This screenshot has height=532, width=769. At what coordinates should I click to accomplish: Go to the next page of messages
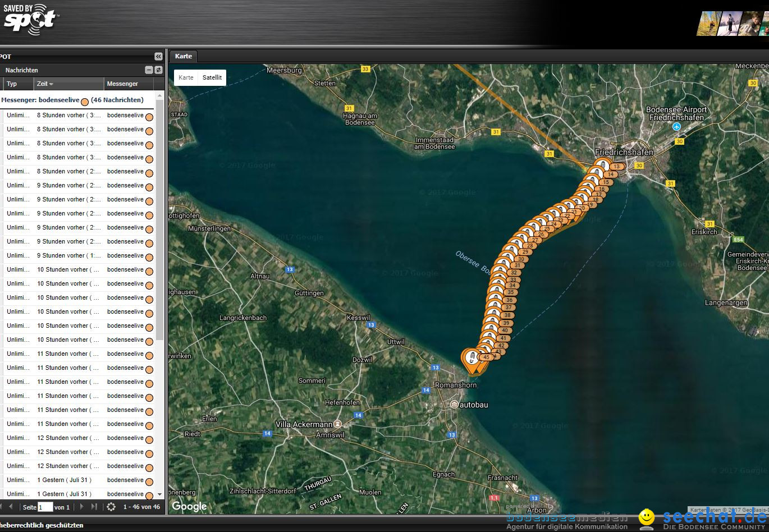pos(81,507)
